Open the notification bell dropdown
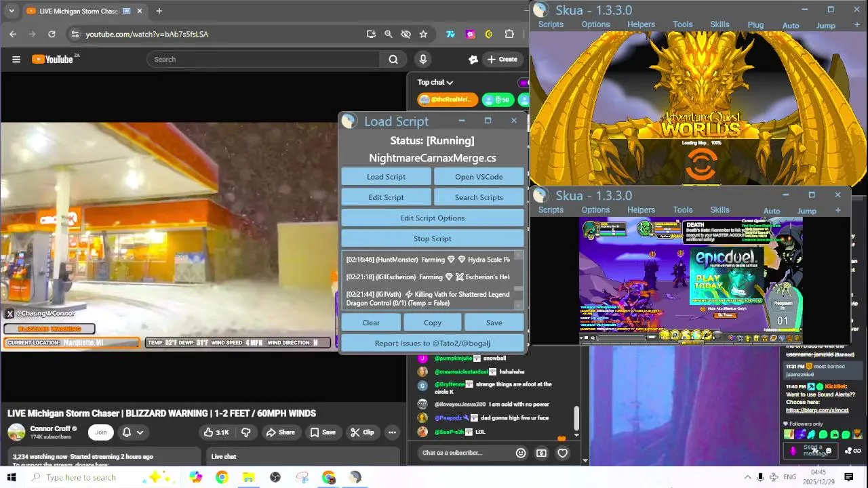868x488 pixels. pyautogui.click(x=132, y=432)
